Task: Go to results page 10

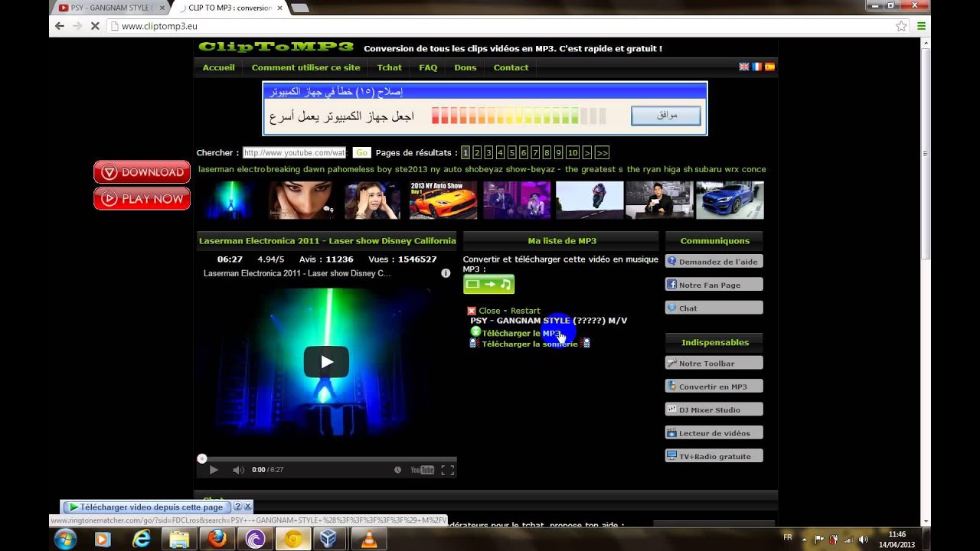Action: click(572, 153)
